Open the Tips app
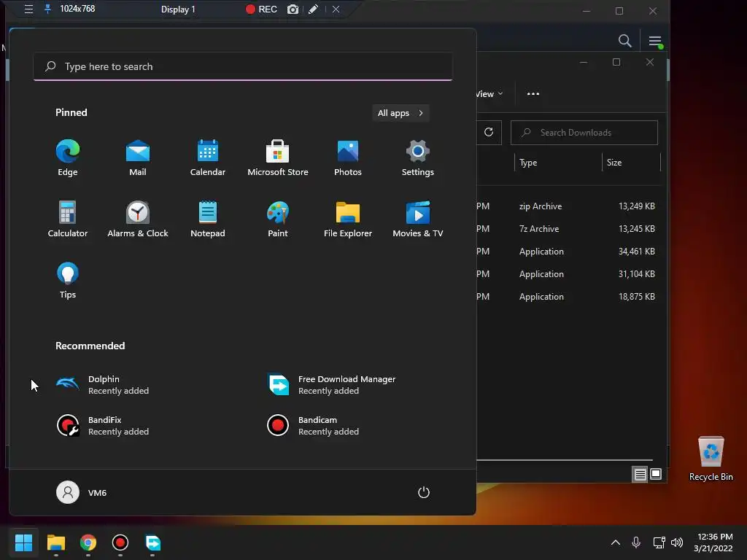Screen dimensions: 747x560 [68, 281]
